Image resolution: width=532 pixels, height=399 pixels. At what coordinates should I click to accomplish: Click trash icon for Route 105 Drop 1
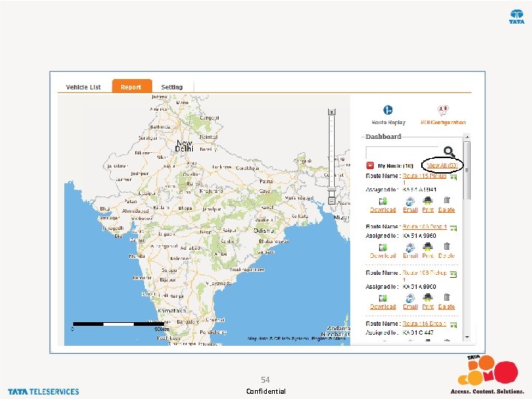[446, 246]
